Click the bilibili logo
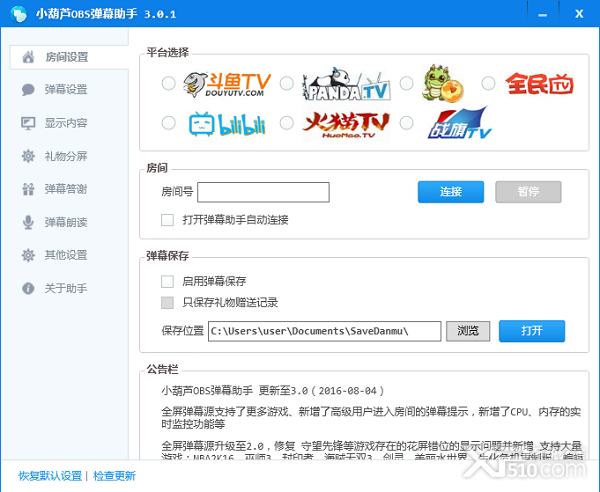 tap(227, 124)
